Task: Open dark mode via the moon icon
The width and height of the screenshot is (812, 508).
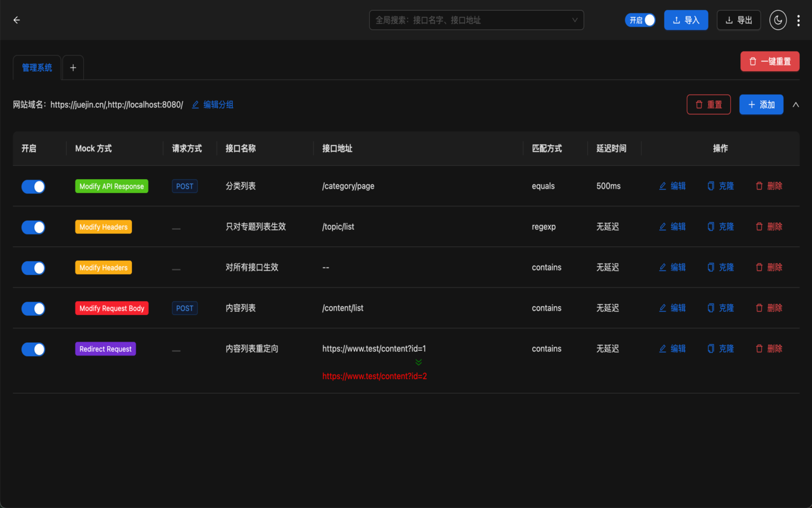Action: pos(778,20)
